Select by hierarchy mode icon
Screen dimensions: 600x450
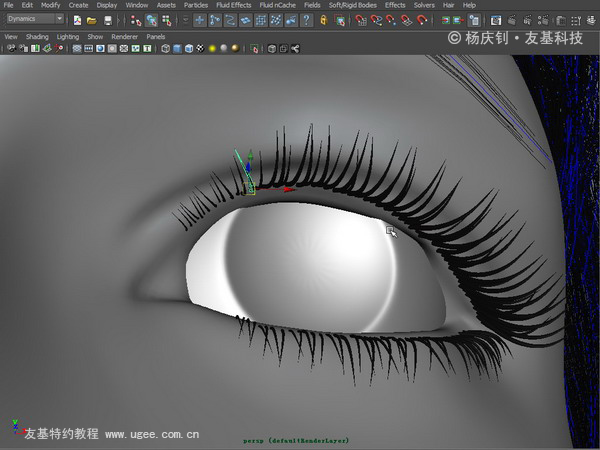click(136, 20)
